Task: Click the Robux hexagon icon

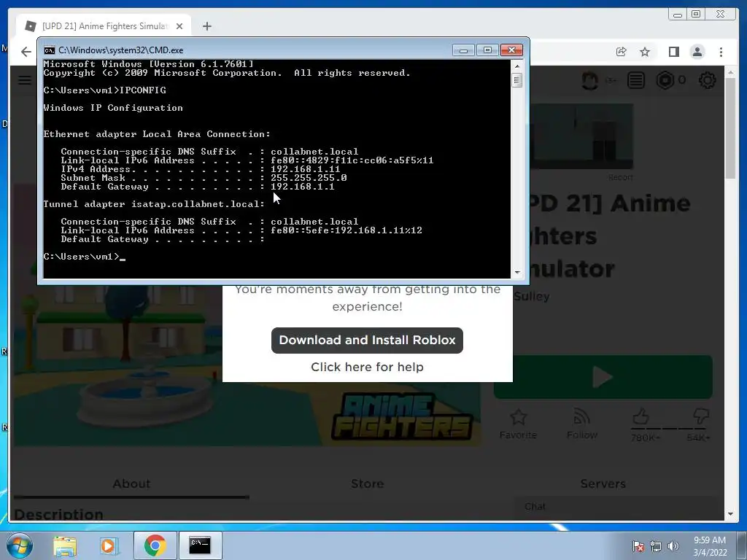Action: [665, 80]
